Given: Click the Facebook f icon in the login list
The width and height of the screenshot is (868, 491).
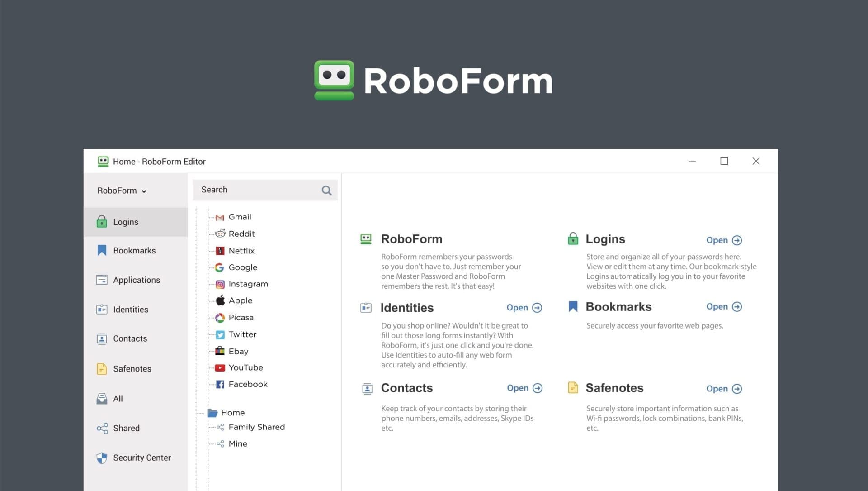Looking at the screenshot, I should click(x=220, y=384).
